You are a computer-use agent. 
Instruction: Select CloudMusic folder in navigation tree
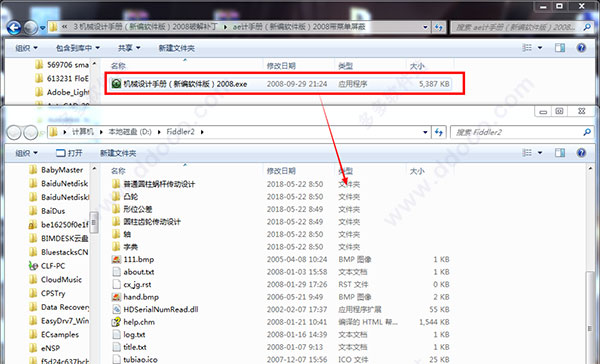pos(55,279)
